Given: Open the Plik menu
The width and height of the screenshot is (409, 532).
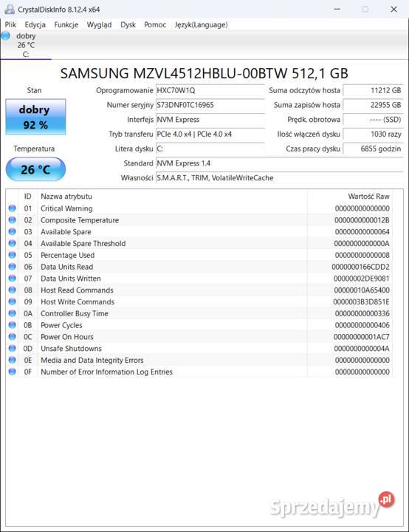Looking at the screenshot, I should click(x=10, y=25).
